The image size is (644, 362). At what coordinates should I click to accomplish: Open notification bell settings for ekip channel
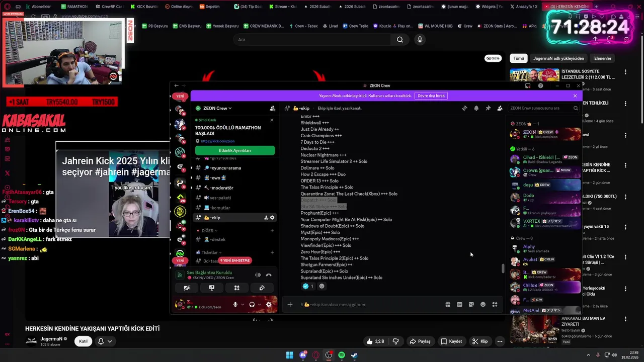point(476,108)
